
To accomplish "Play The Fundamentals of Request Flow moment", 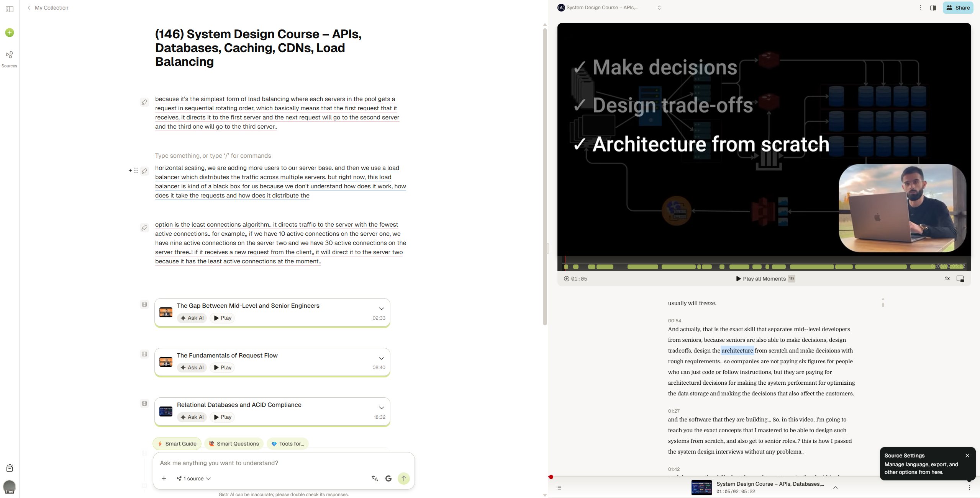I will pos(223,367).
